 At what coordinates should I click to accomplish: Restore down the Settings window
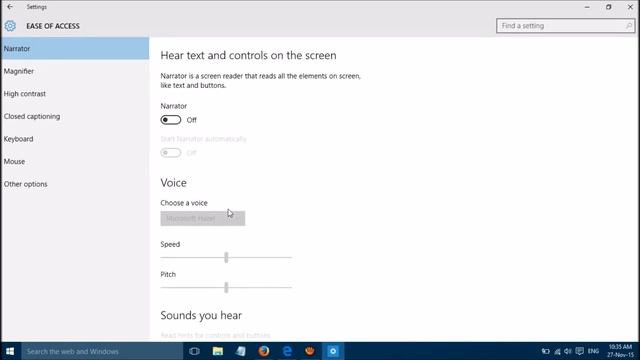pos(609,7)
